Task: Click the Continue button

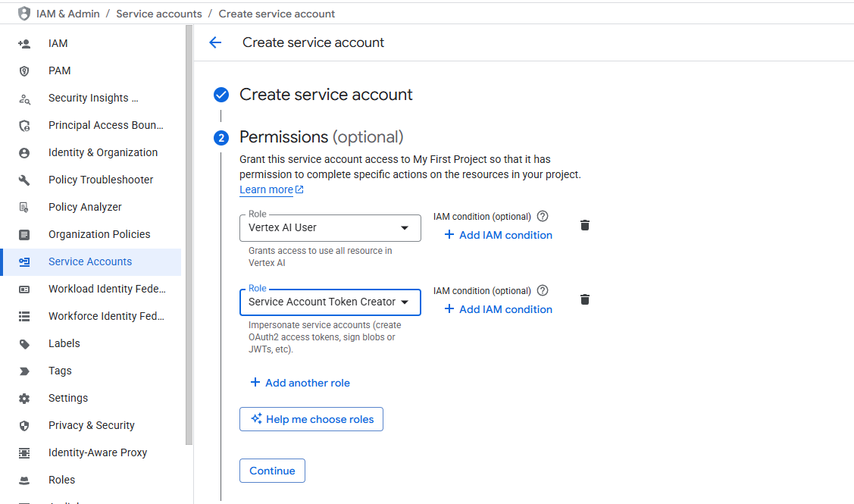Action: point(272,471)
